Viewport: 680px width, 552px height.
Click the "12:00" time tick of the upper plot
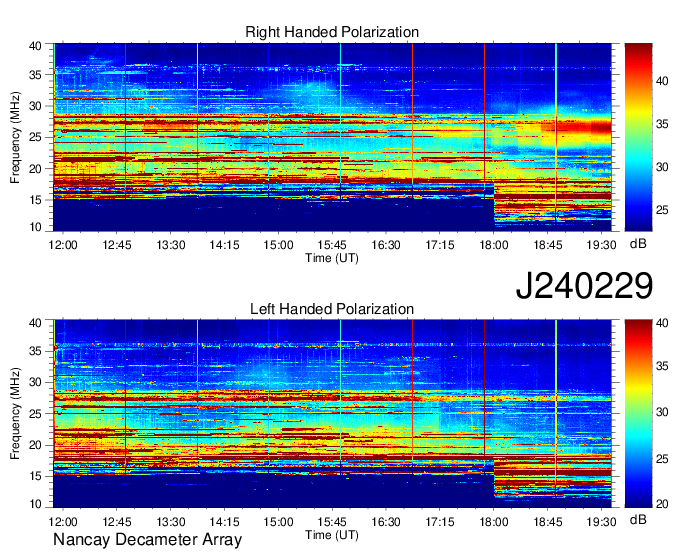(63, 245)
